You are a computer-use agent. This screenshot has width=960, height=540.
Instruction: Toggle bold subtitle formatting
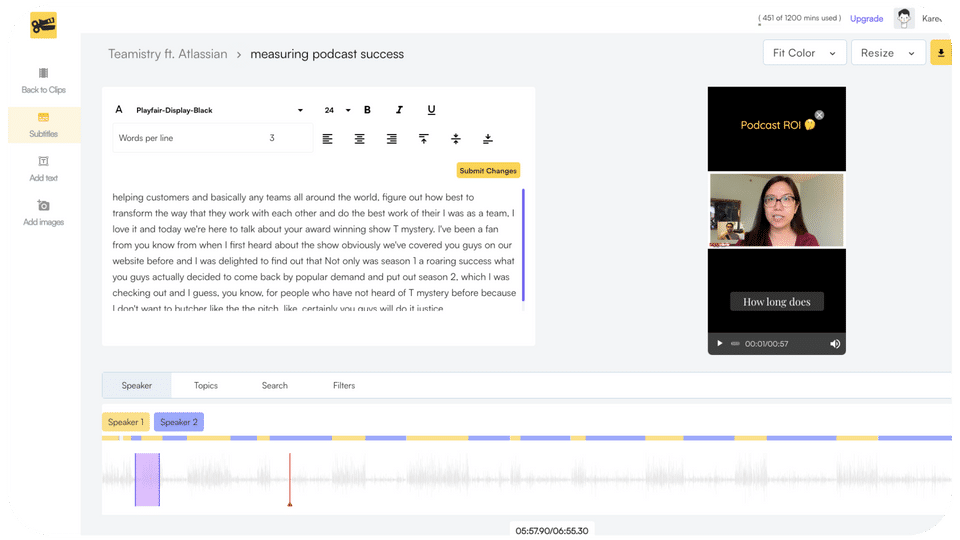tap(367, 110)
